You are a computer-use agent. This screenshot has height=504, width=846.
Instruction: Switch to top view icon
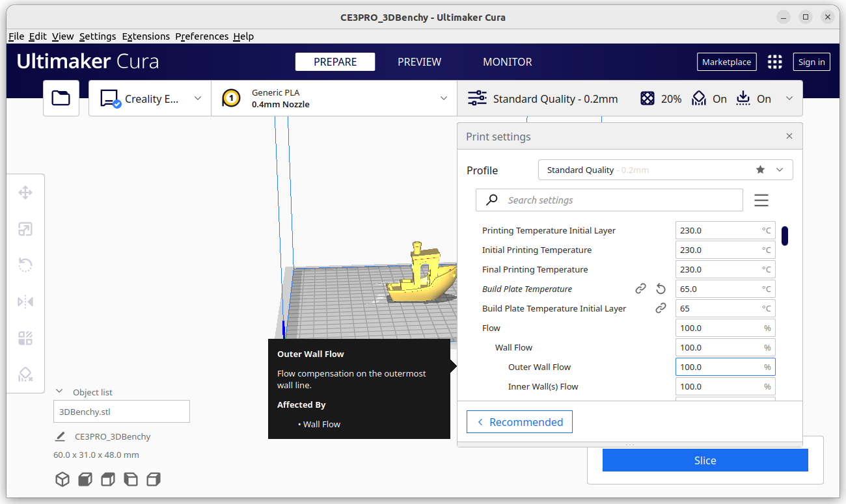(x=108, y=479)
